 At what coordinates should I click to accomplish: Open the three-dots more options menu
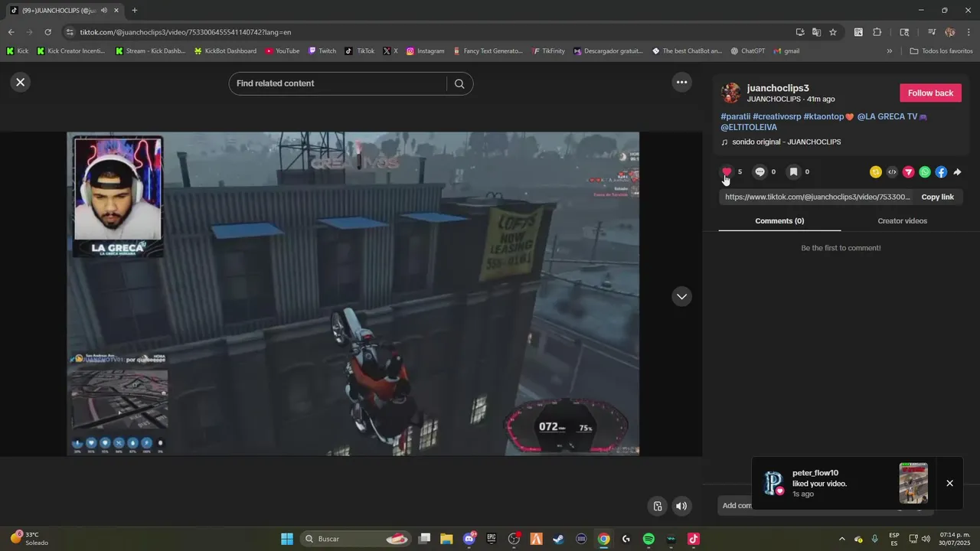click(x=681, y=82)
